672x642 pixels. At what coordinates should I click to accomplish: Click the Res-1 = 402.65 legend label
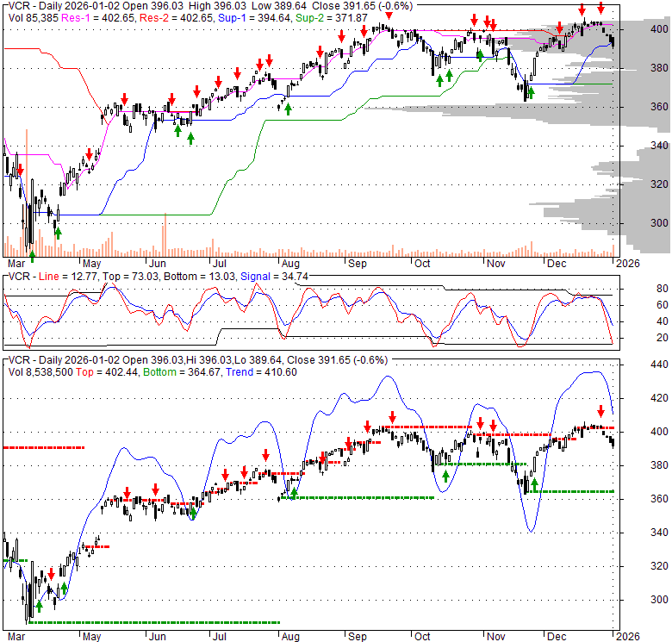[98, 18]
